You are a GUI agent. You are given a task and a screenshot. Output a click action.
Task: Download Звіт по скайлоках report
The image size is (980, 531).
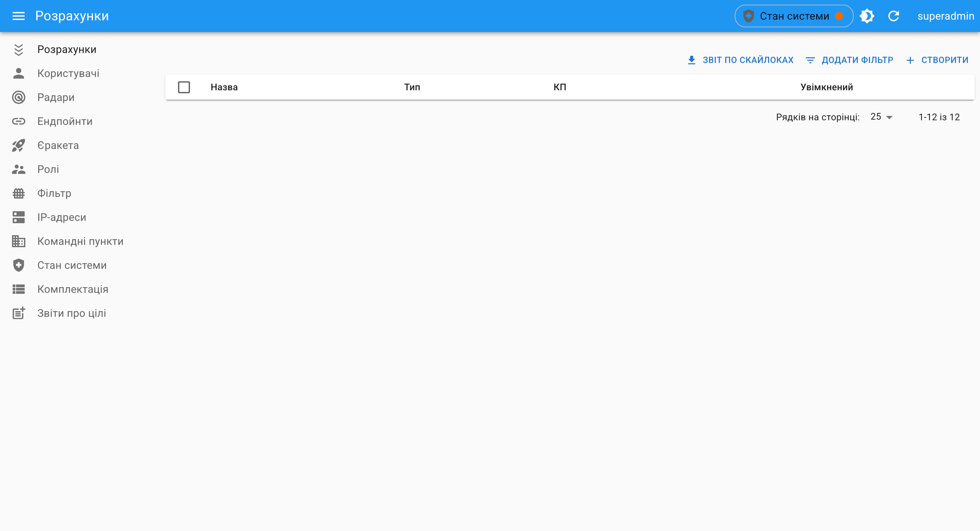740,60
